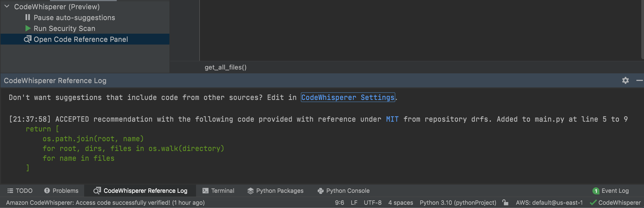Viewport: 644px width, 208px height.
Task: Click the pause icon beside Pause auto-suggestions
Action: pos(27,17)
